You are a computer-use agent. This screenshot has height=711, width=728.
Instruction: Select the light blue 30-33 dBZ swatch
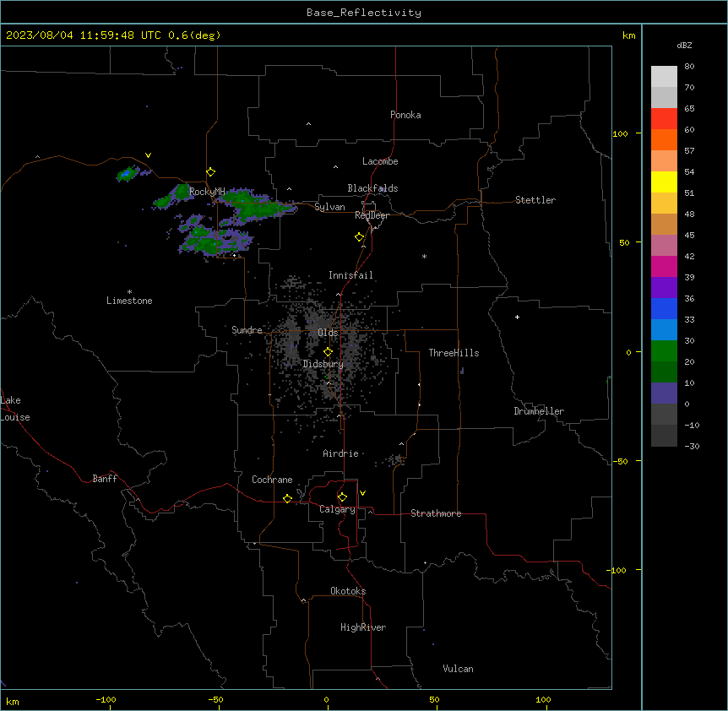coord(664,330)
